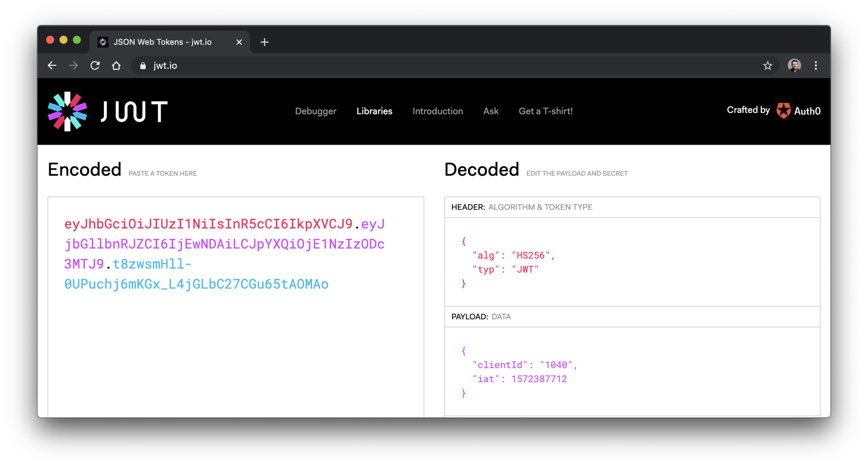Click the colorful JWT logo
This screenshot has height=467, width=868.
pos(67,111)
